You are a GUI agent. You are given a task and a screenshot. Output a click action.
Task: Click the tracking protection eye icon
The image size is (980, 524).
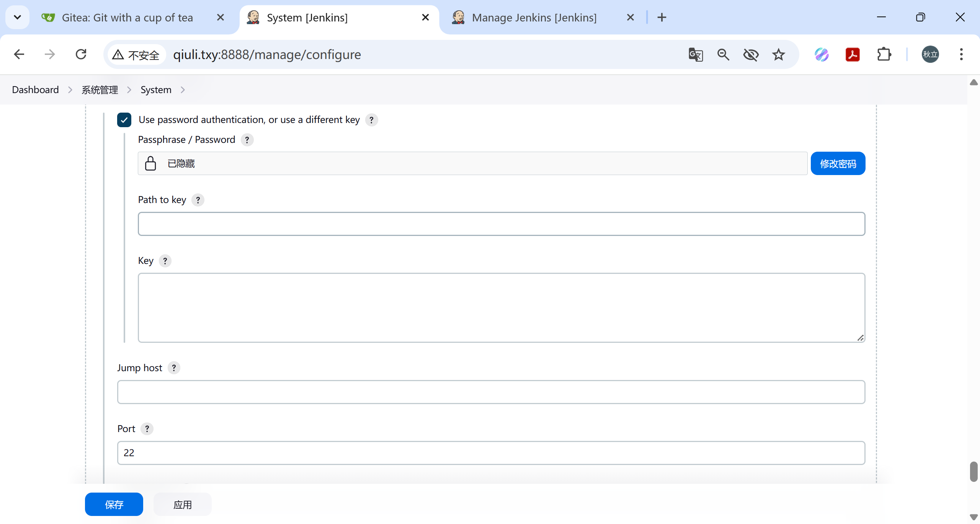pyautogui.click(x=751, y=54)
